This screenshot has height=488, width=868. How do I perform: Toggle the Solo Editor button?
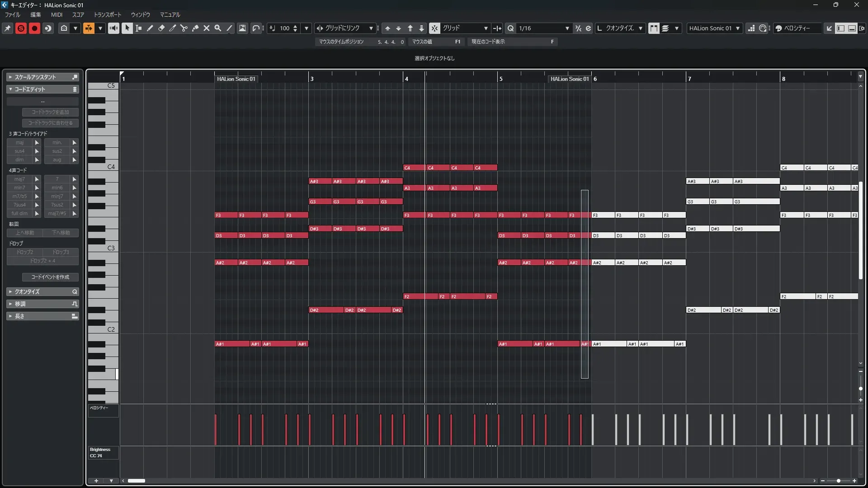point(21,28)
